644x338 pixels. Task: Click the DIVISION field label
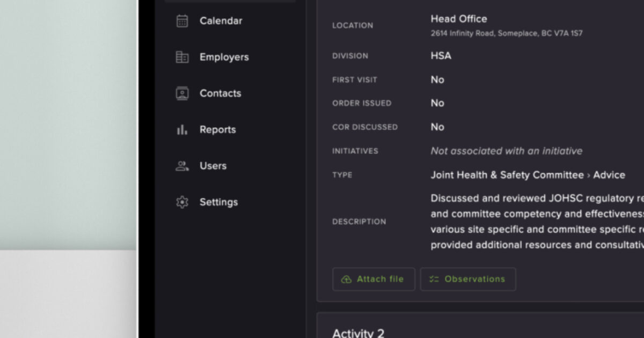350,56
